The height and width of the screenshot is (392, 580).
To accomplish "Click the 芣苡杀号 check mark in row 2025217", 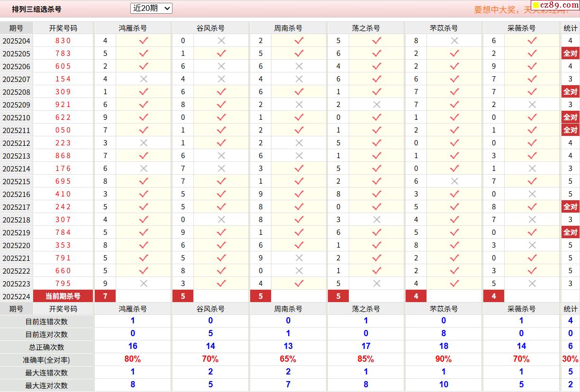I will tap(454, 207).
